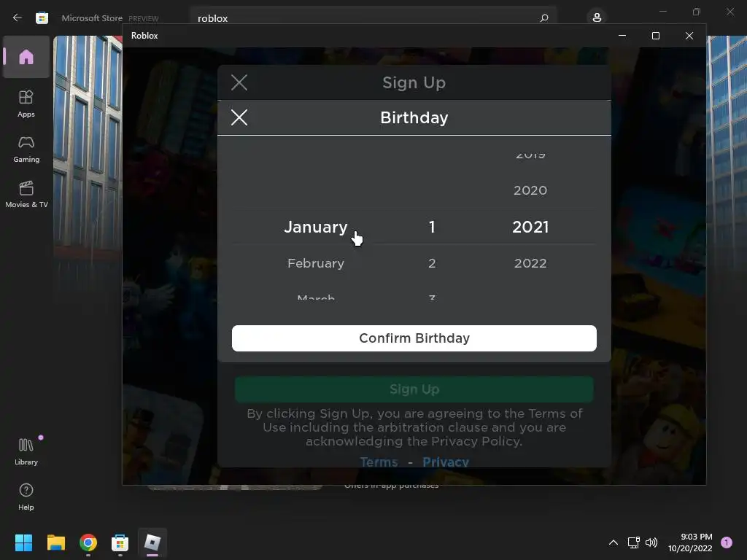Select February in the month picker
Screen dimensions: 747x560
[316, 263]
